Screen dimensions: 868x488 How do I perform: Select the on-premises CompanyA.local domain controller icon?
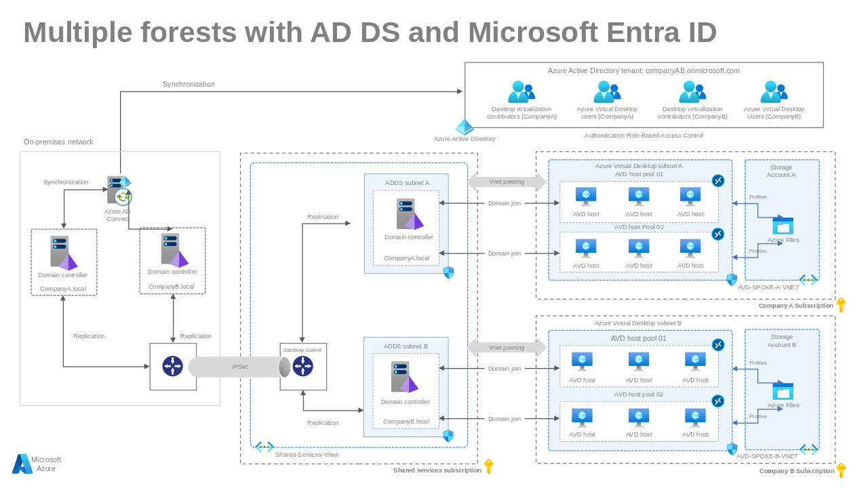click(x=64, y=253)
